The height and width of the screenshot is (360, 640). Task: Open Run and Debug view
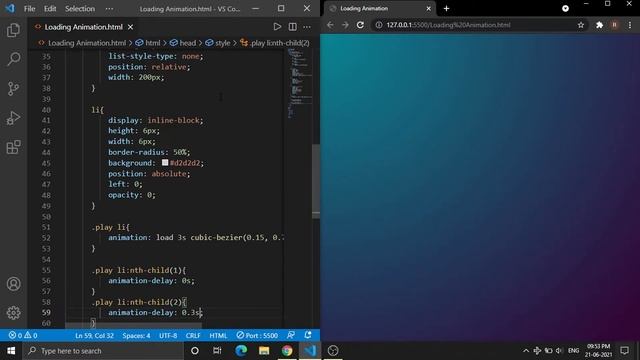[x=13, y=118]
